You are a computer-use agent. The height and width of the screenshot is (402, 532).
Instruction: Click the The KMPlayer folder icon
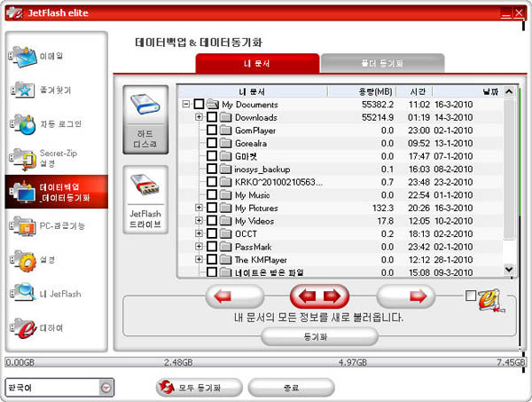point(225,260)
